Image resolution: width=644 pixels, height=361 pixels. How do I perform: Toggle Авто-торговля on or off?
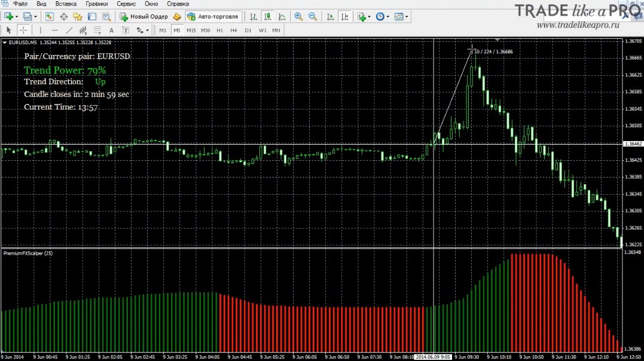point(212,16)
